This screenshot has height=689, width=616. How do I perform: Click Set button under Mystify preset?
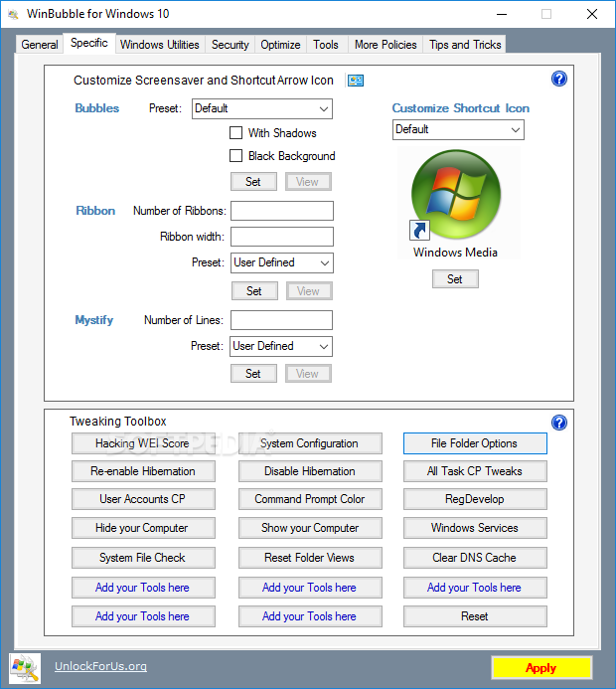tap(253, 374)
